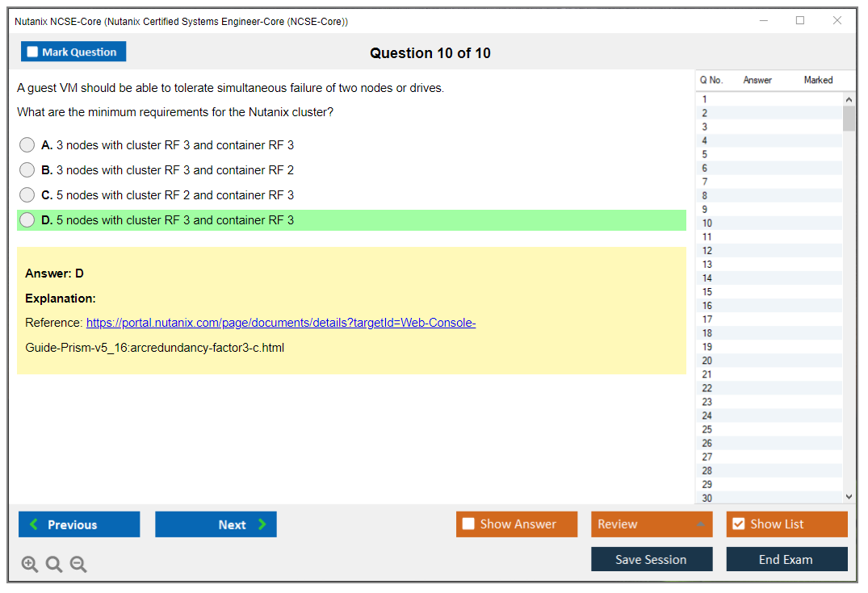Viewport: 868px width, 593px height.
Task: Uncheck the Show List checkbox
Action: 738,524
